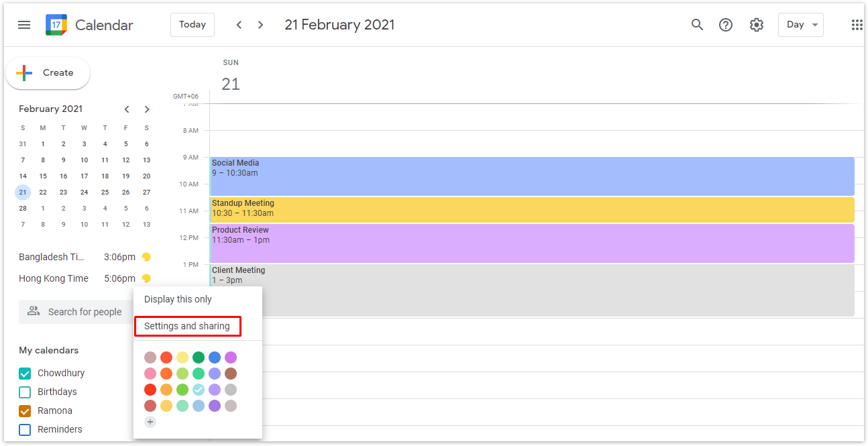Image resolution: width=868 pixels, height=446 pixels.
Task: Open the Standup Meeting event
Action: click(x=470, y=209)
